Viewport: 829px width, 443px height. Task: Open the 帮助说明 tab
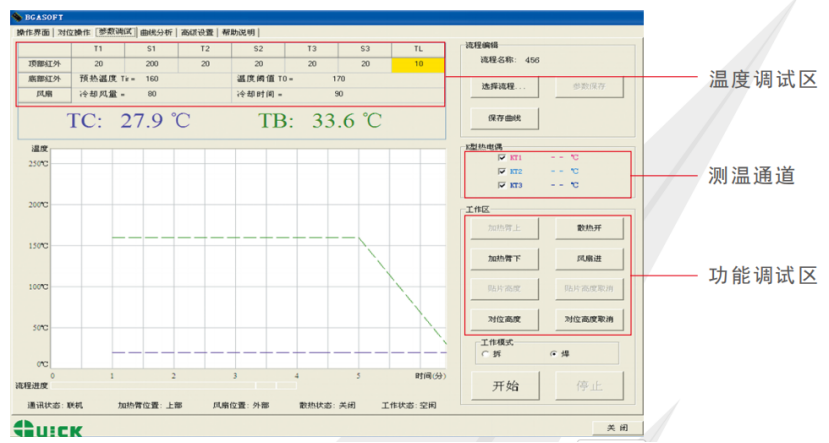click(239, 32)
